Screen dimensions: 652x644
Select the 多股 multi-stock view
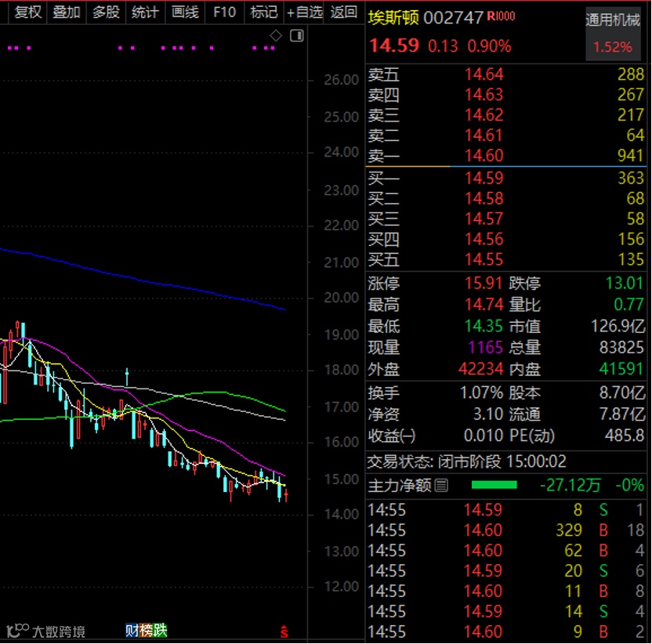pyautogui.click(x=106, y=12)
